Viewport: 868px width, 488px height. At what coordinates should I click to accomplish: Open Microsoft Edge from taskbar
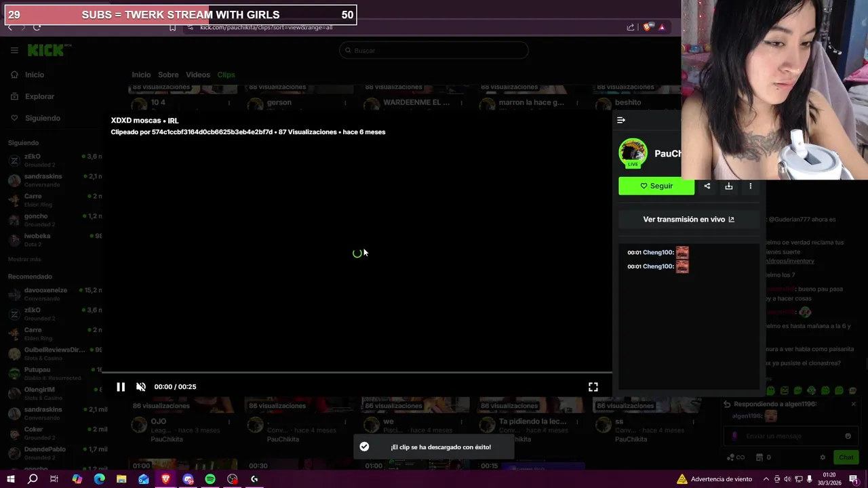tap(99, 479)
